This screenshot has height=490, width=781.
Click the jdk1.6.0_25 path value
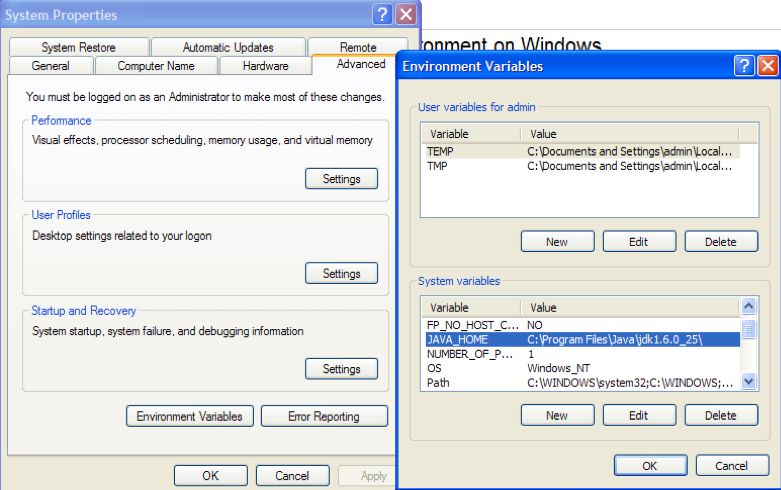point(615,340)
